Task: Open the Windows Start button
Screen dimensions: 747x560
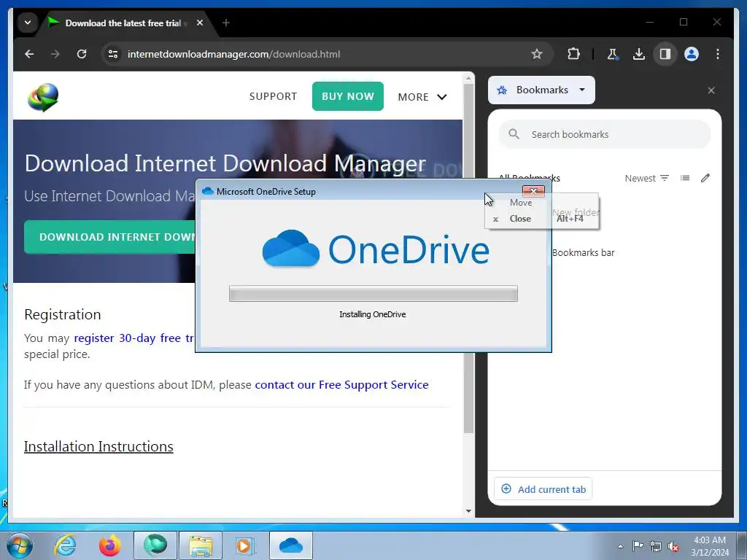Action: coord(20,545)
